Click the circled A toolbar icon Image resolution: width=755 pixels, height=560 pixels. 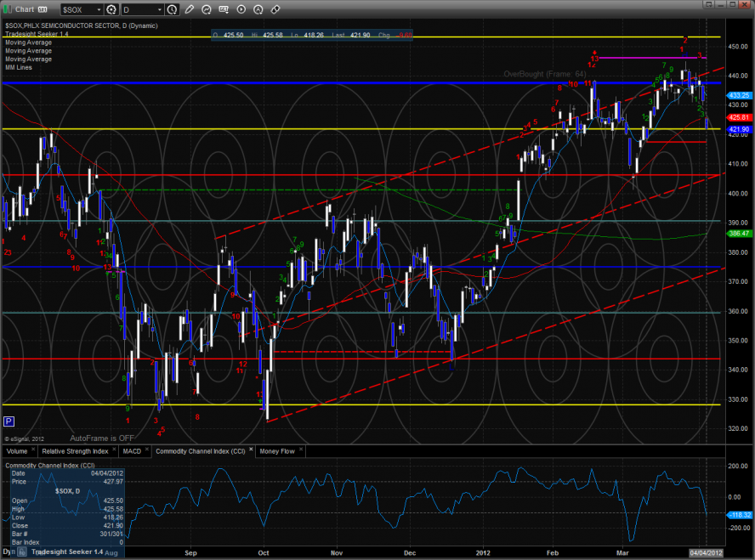pos(258,9)
